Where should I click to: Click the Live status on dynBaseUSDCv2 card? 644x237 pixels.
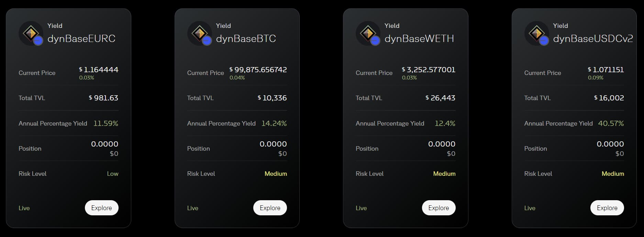(530, 208)
